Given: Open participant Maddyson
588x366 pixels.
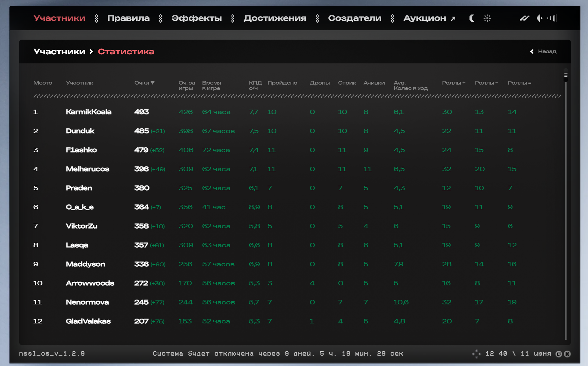Looking at the screenshot, I should click(86, 264).
